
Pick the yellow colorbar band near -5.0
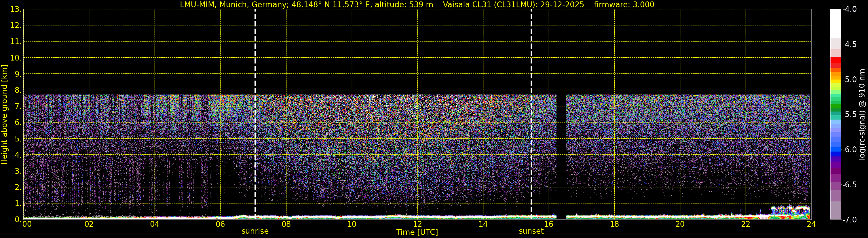point(835,81)
